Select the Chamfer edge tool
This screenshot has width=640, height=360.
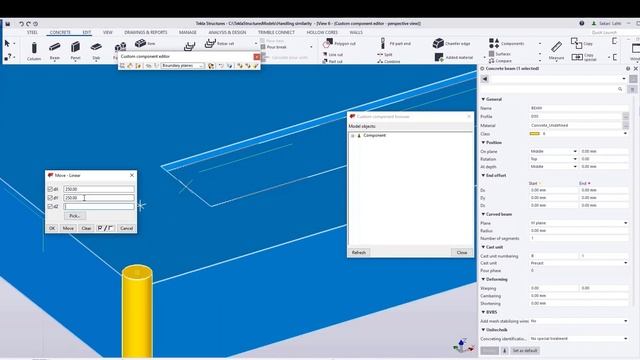(451, 43)
